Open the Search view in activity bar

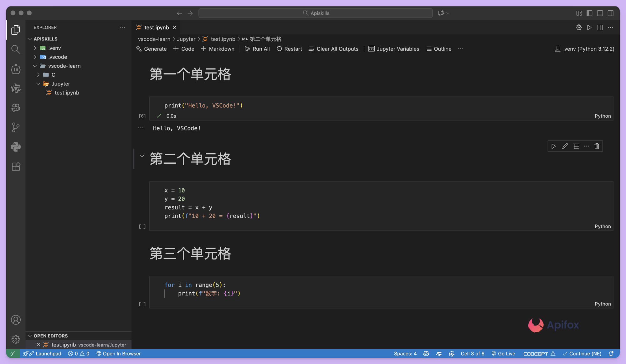16,49
